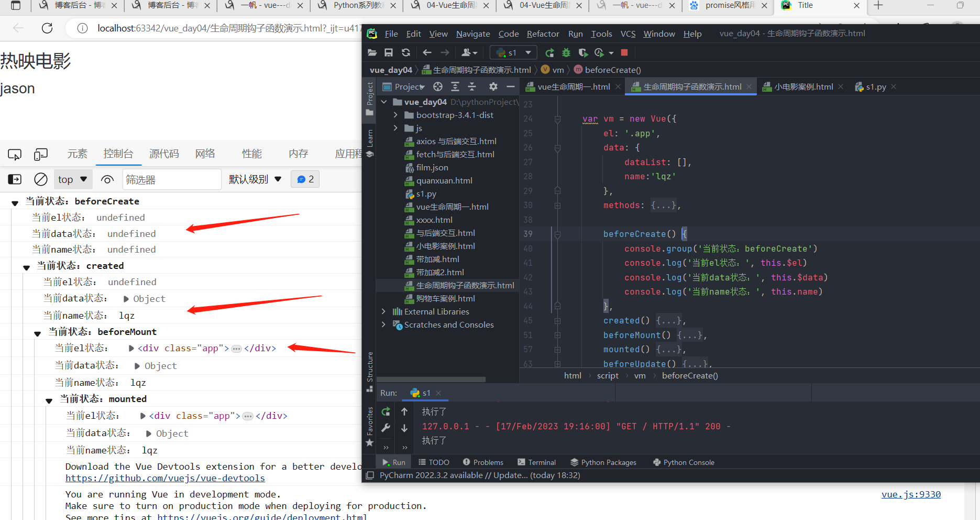This screenshot has height=520, width=980.
Task: Expand the js folder in project tree
Action: (x=395, y=128)
